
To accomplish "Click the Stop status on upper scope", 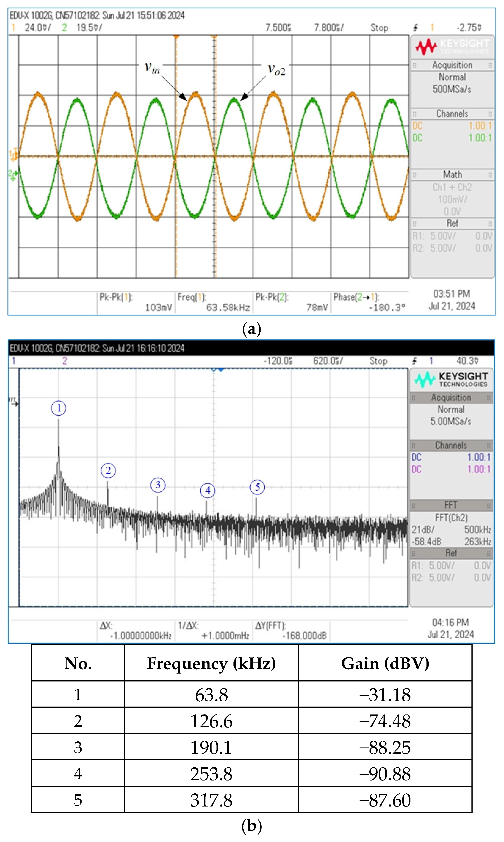I will [x=379, y=28].
